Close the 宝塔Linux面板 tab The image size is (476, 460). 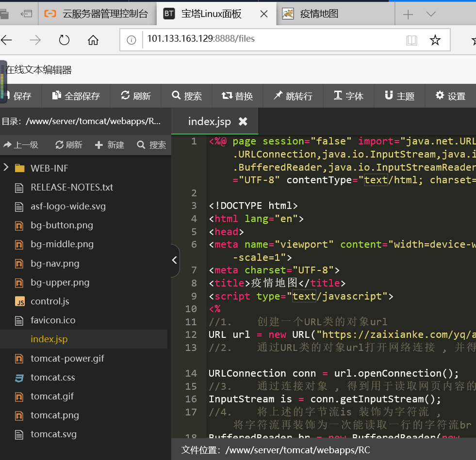click(264, 14)
